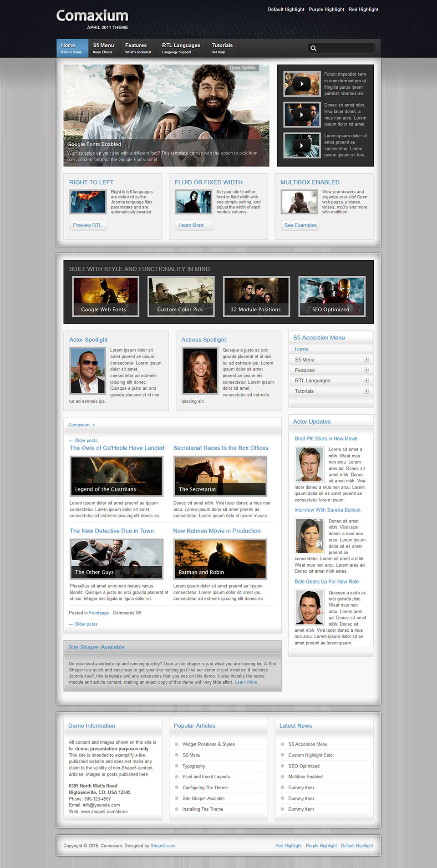This screenshot has width=437, height=868.
Task: Switch to Purple Highlight in header
Action: tap(326, 10)
